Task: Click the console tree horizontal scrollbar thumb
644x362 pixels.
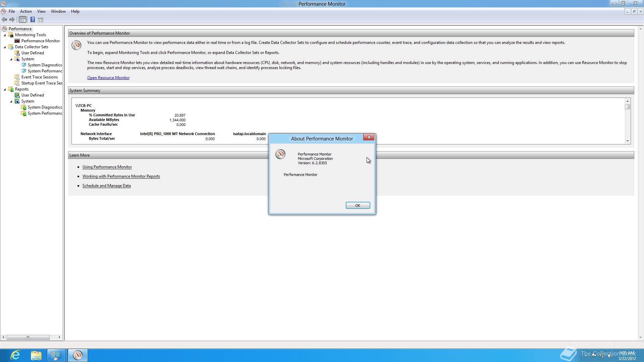Action: tap(28, 337)
